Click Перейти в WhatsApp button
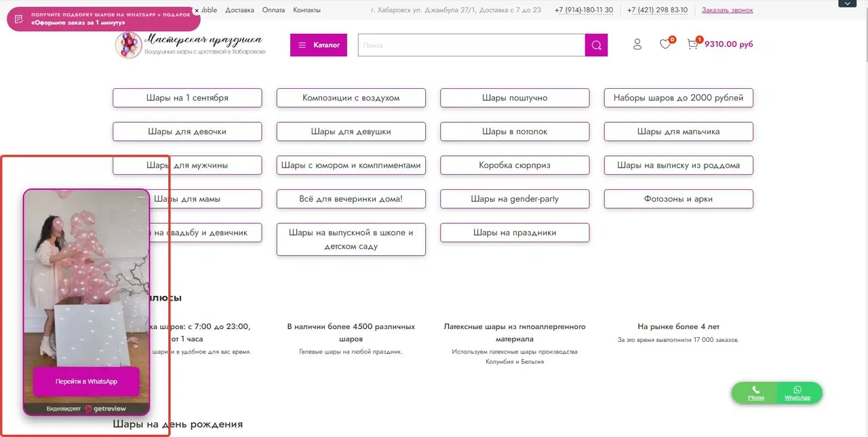 pos(86,381)
